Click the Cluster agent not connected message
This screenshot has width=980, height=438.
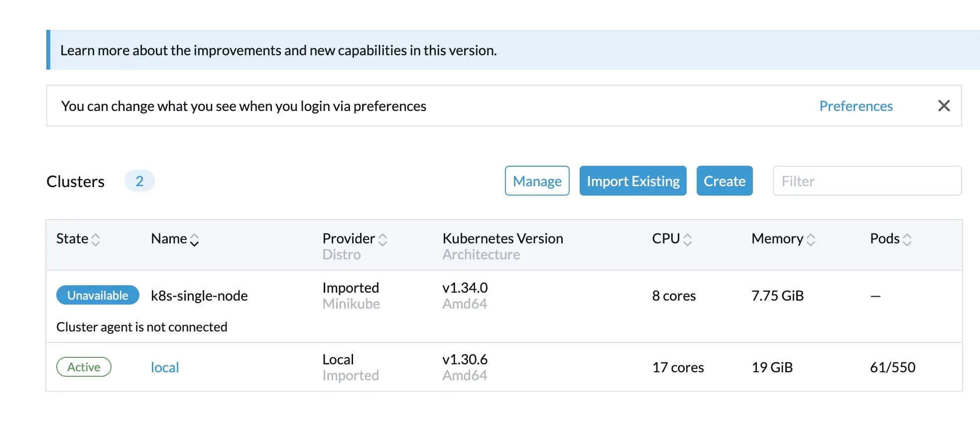[x=142, y=327]
